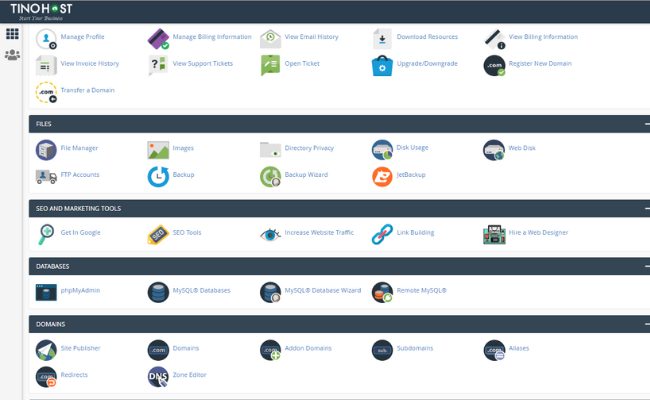650x400 pixels.
Task: Click the Download Resources icon
Action: pyautogui.click(x=382, y=39)
